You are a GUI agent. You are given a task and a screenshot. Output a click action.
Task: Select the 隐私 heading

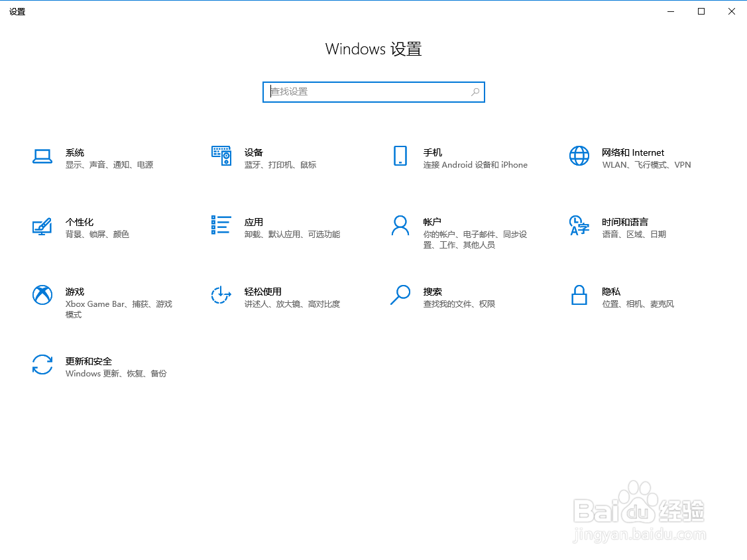[x=611, y=292]
